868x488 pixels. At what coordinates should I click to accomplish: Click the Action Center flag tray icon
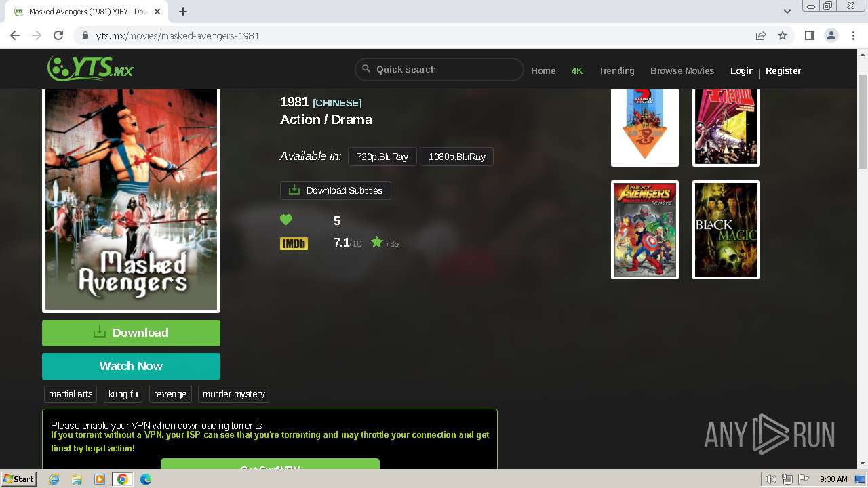(x=804, y=479)
